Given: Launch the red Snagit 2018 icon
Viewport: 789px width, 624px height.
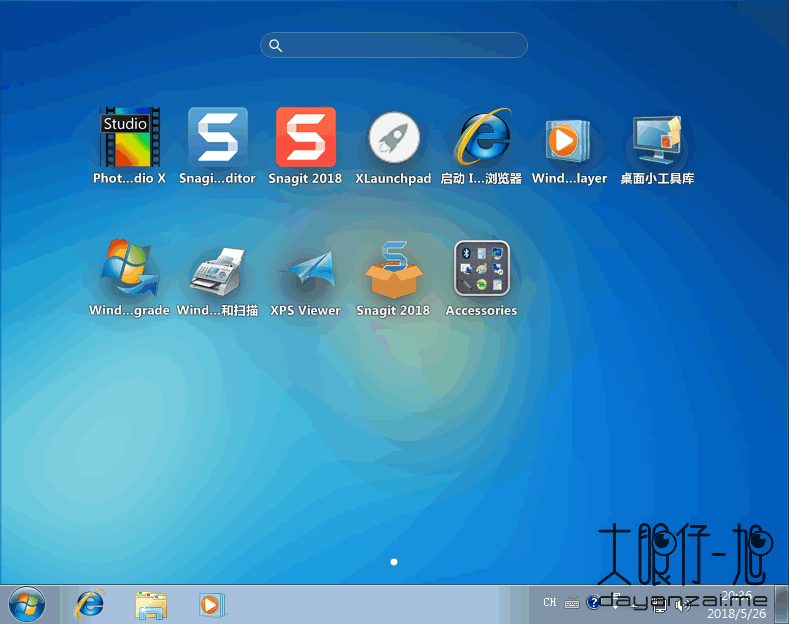Looking at the screenshot, I should click(x=305, y=137).
